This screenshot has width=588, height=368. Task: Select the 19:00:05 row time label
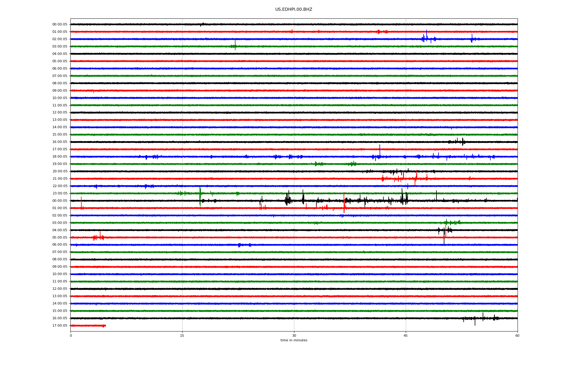[x=60, y=164]
